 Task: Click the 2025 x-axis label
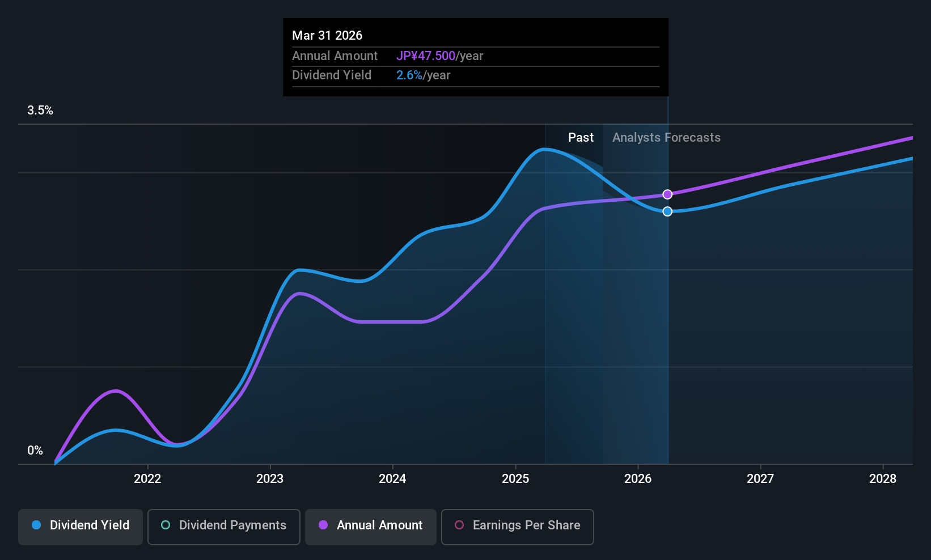[515, 479]
